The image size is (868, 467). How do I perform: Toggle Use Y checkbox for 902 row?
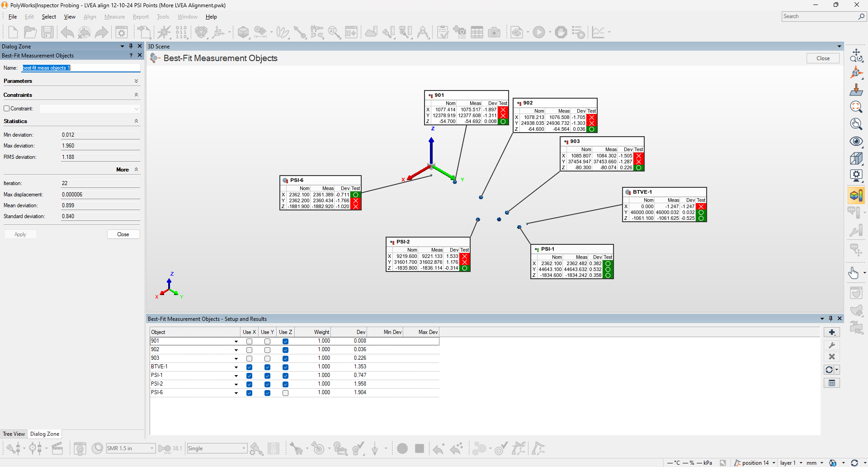coord(267,350)
